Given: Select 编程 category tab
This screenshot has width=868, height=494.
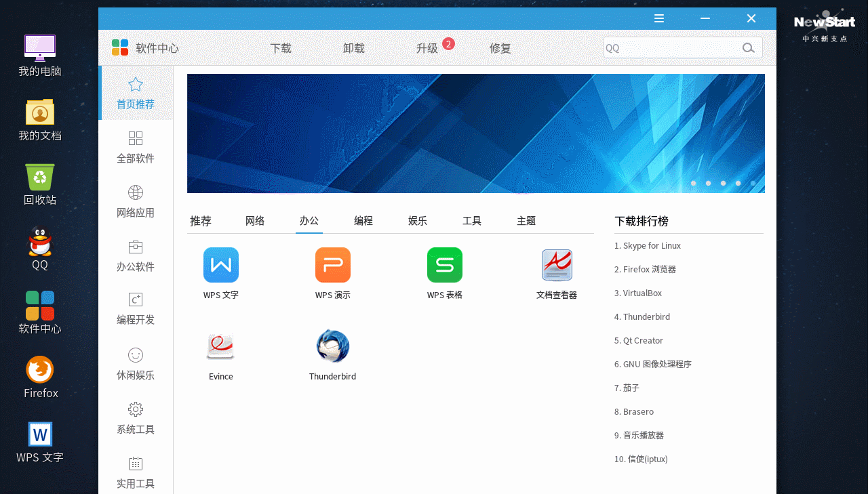Looking at the screenshot, I should [363, 221].
